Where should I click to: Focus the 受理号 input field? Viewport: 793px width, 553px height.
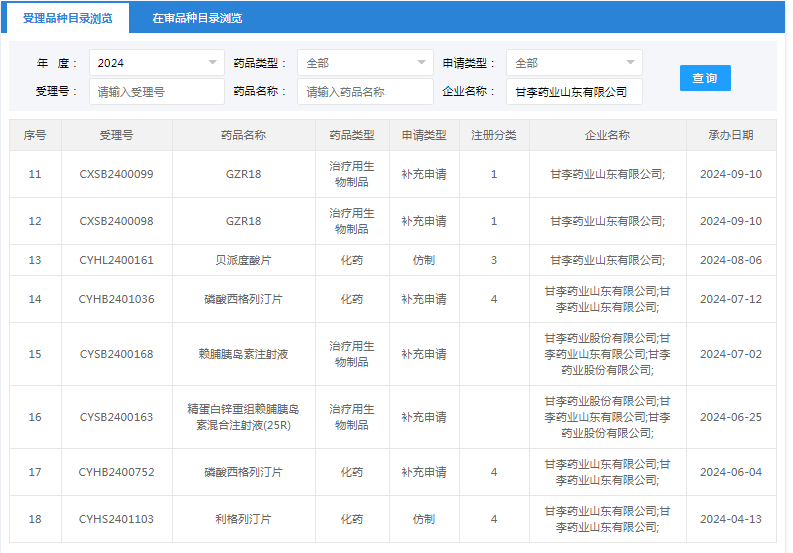tap(157, 92)
